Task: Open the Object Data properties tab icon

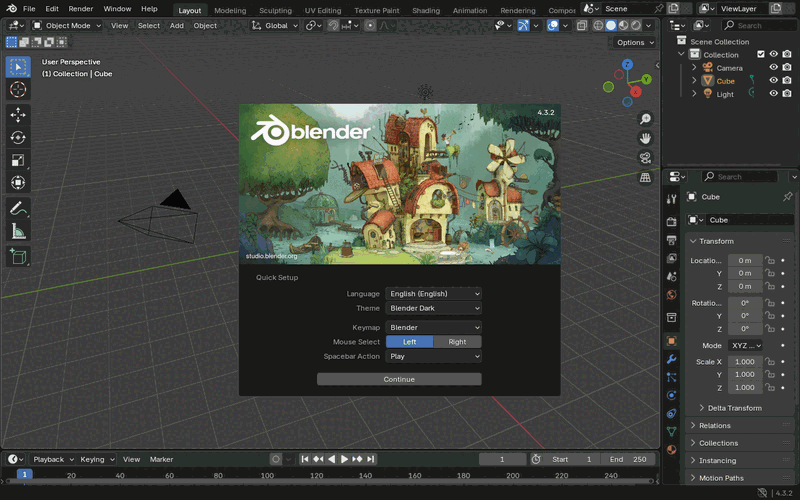Action: [671, 431]
